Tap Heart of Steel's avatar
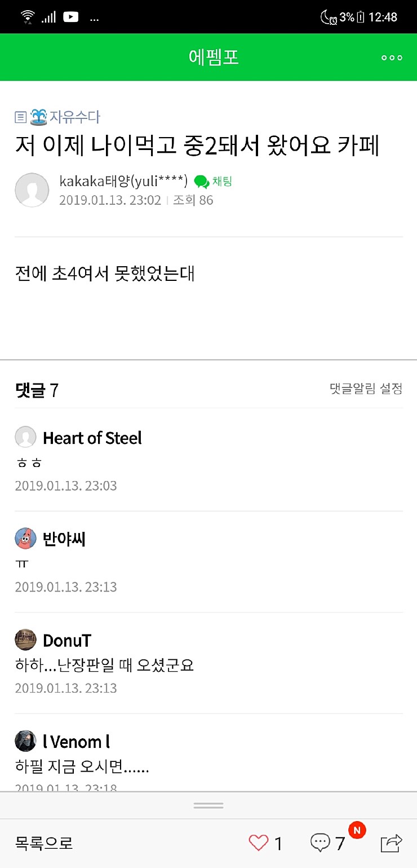Image resolution: width=417 pixels, height=868 pixels. (25, 437)
